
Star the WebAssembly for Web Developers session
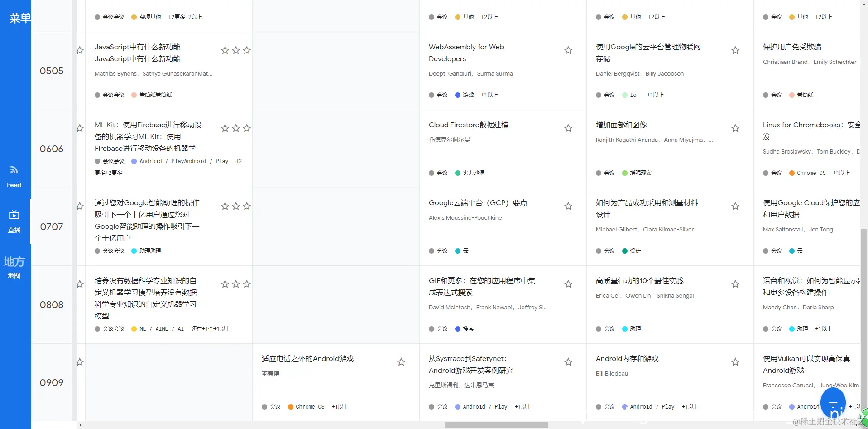pos(568,50)
